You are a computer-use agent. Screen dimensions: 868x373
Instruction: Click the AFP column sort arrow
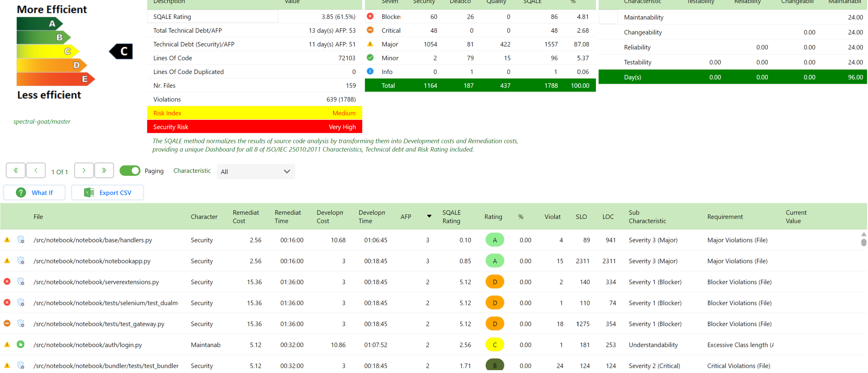click(430, 217)
